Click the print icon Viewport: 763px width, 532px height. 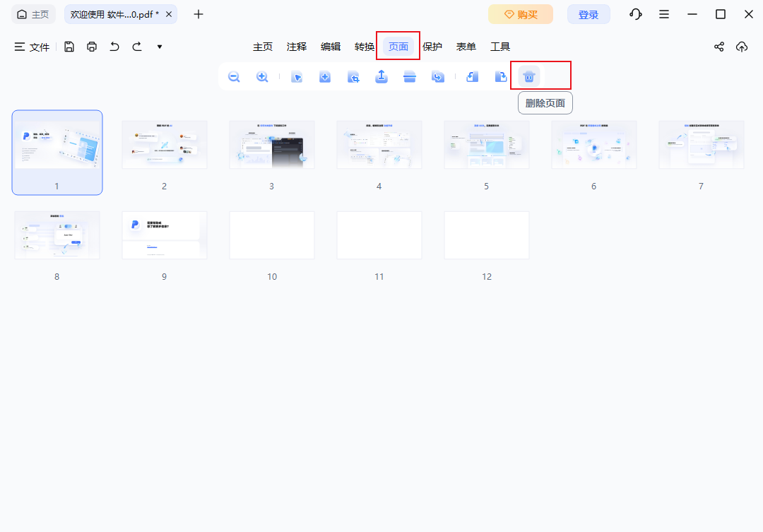(x=92, y=47)
